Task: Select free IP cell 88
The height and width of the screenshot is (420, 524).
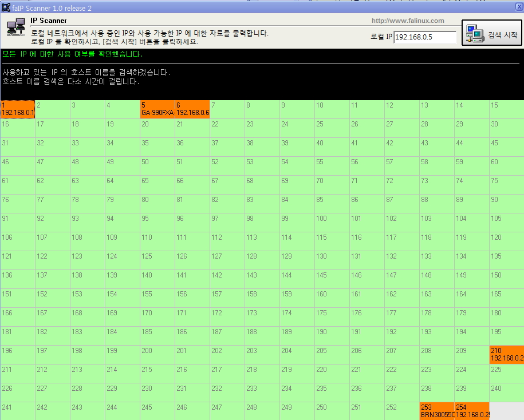Action: tap(437, 204)
